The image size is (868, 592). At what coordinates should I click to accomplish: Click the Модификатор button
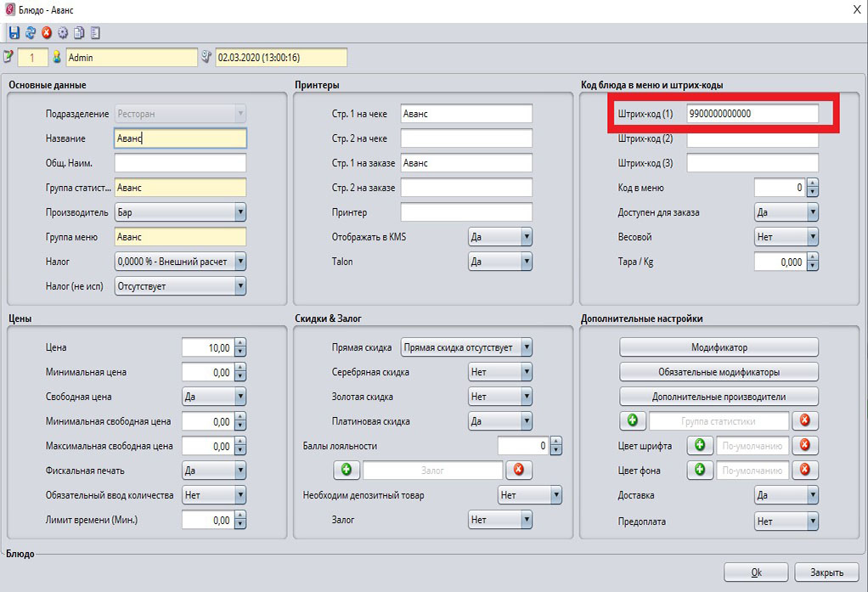(719, 347)
